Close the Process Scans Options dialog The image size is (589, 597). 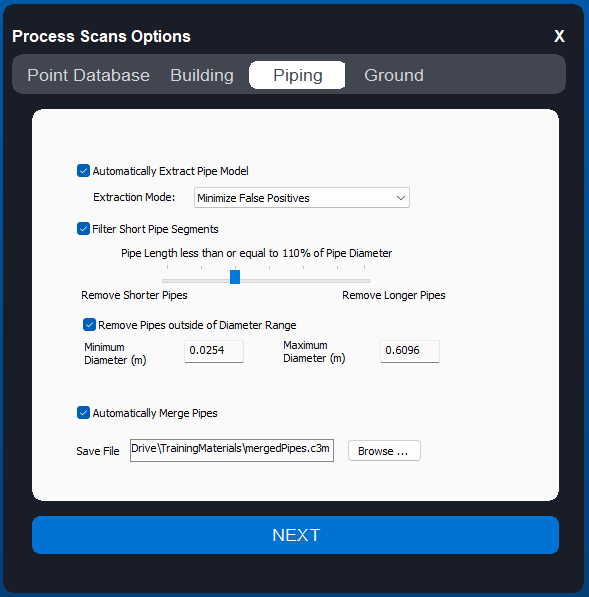559,37
